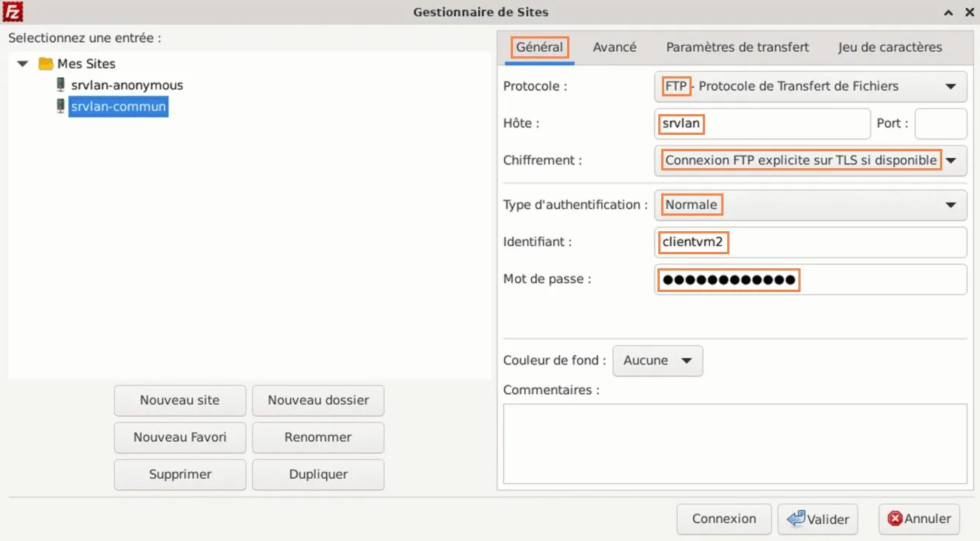This screenshot has width=980, height=541.
Task: Open the Jeu de caractères tab
Action: pos(890,47)
